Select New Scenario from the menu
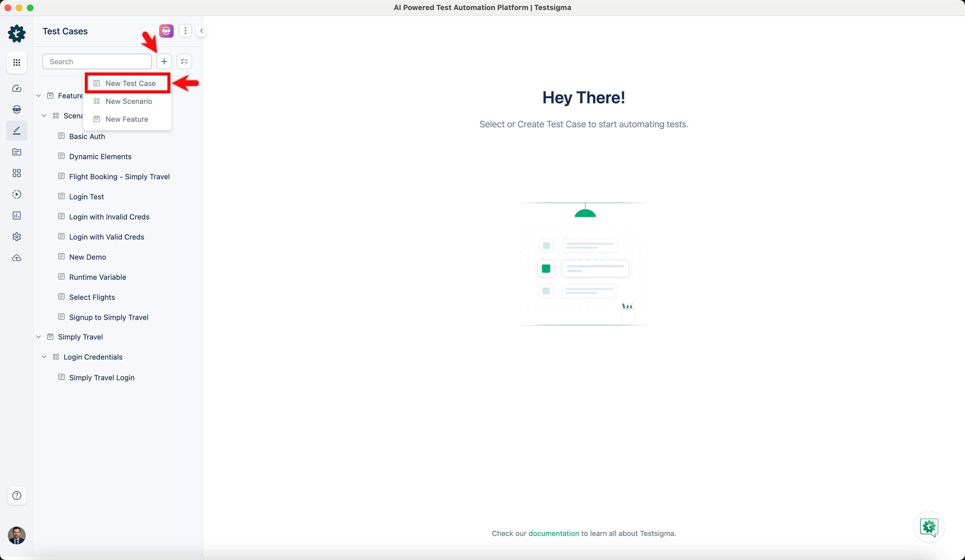 [129, 101]
